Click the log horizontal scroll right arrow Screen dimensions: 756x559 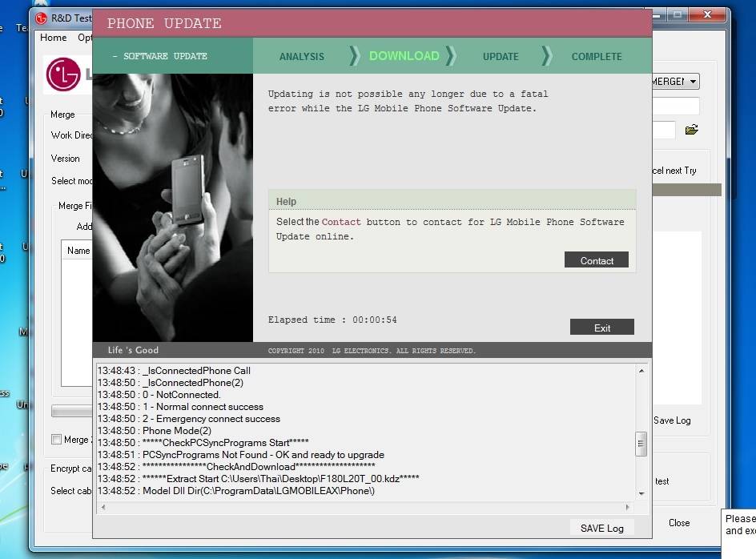tap(627, 507)
